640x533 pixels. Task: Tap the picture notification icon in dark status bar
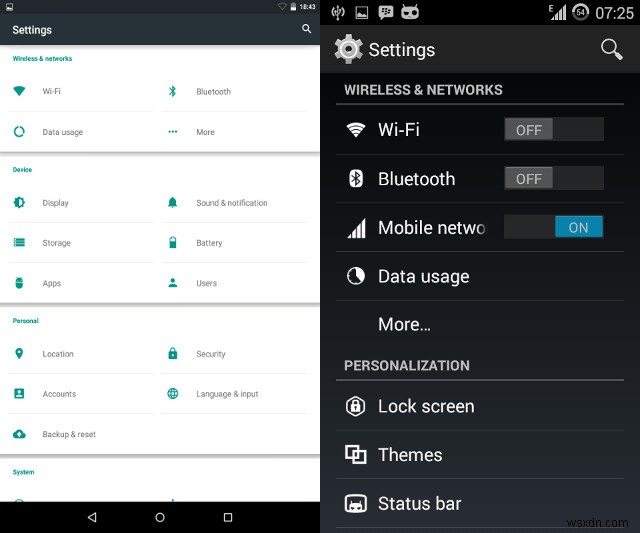click(x=362, y=13)
